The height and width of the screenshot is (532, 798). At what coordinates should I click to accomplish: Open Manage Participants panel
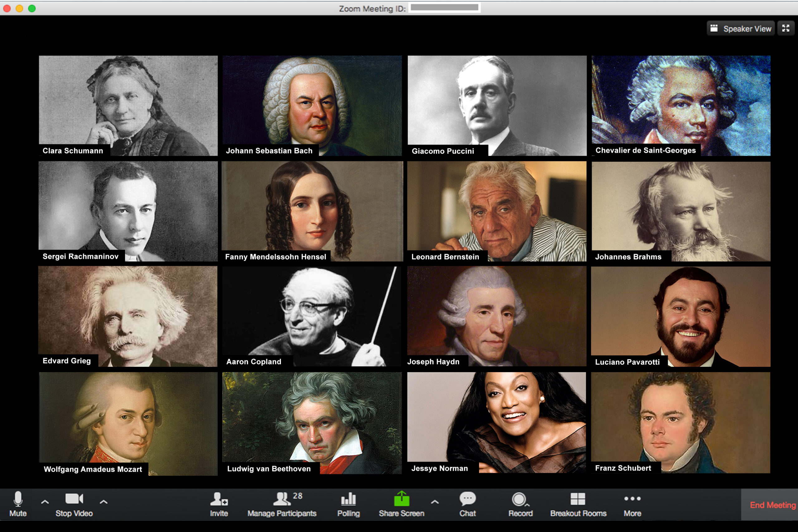[281, 504]
